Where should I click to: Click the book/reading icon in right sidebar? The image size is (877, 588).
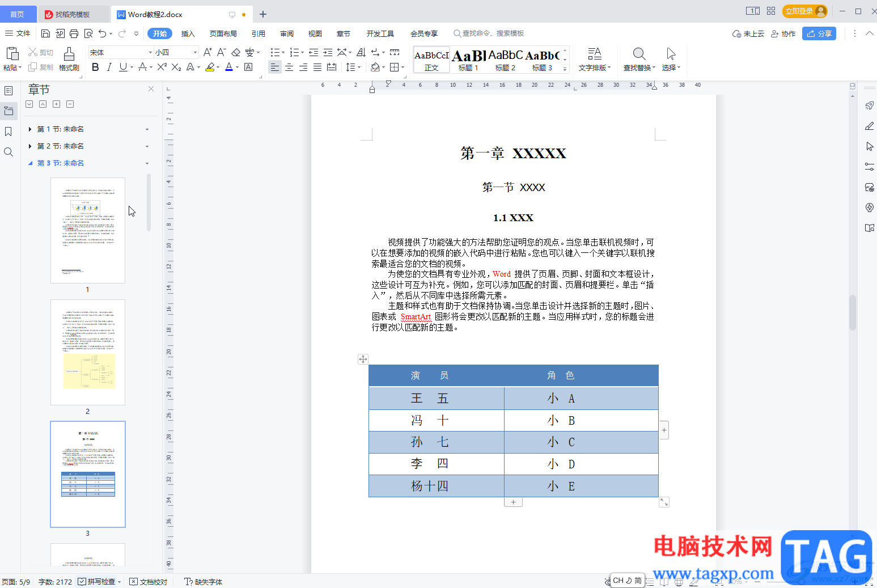click(x=870, y=228)
